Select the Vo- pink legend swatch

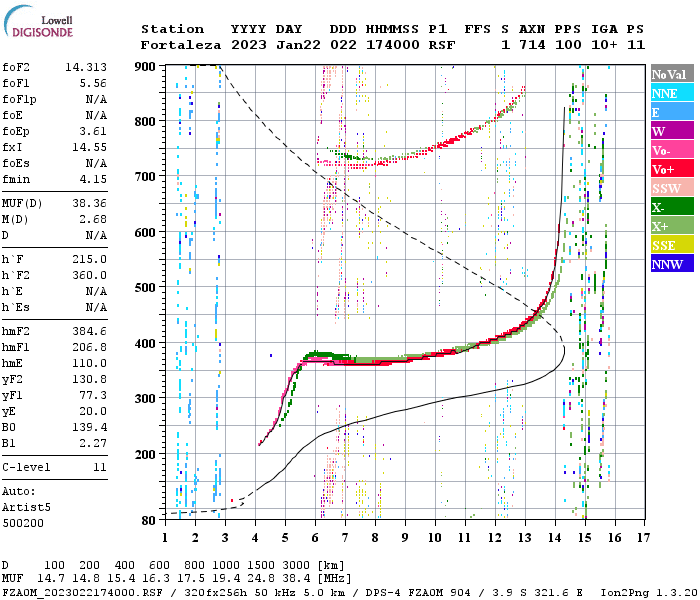(x=672, y=150)
